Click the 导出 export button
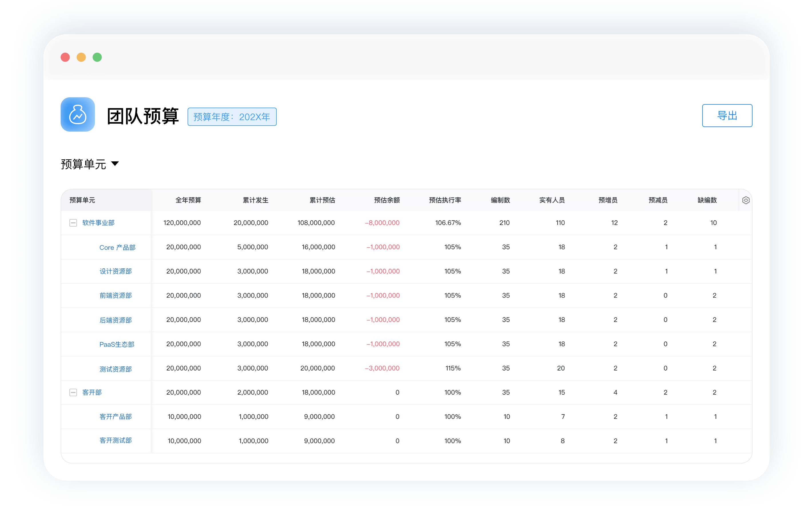812x515 pixels. 727,116
